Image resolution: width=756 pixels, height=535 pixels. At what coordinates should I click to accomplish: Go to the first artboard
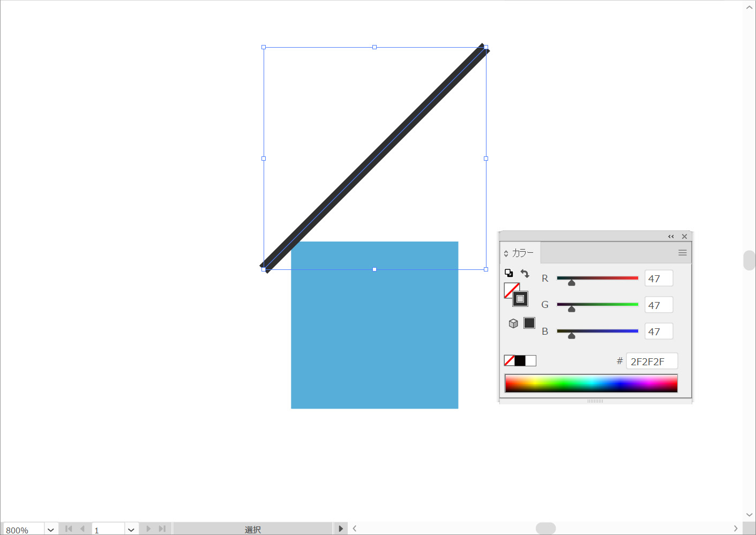click(69, 529)
